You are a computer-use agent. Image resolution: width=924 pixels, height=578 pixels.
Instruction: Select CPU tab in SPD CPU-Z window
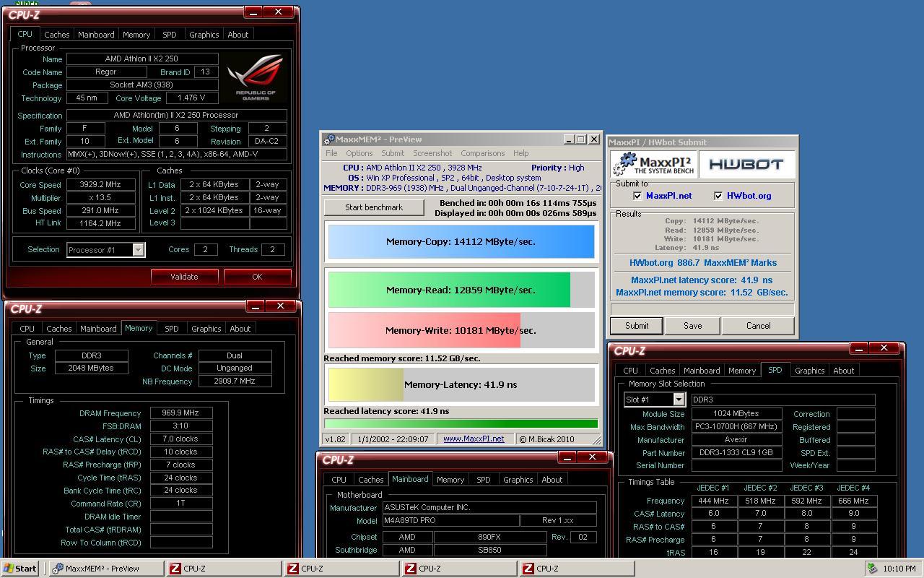point(630,371)
